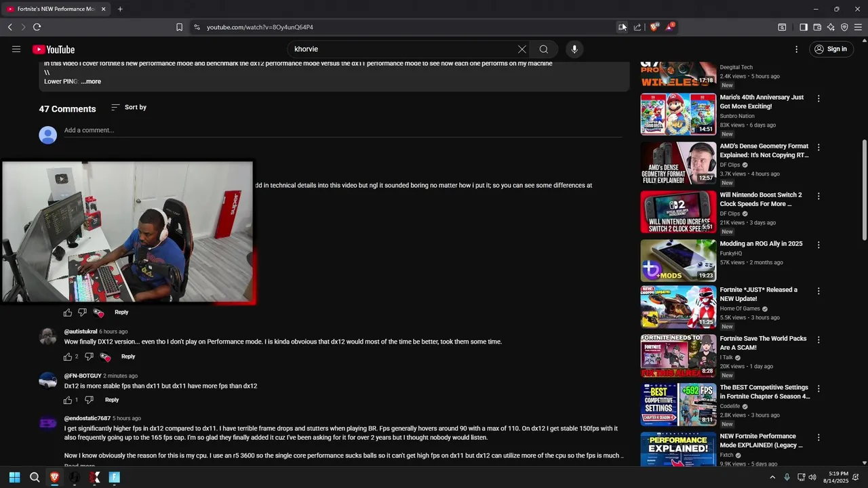Open the YouTube guide hamburger menu
The width and height of the screenshot is (868, 488).
16,49
